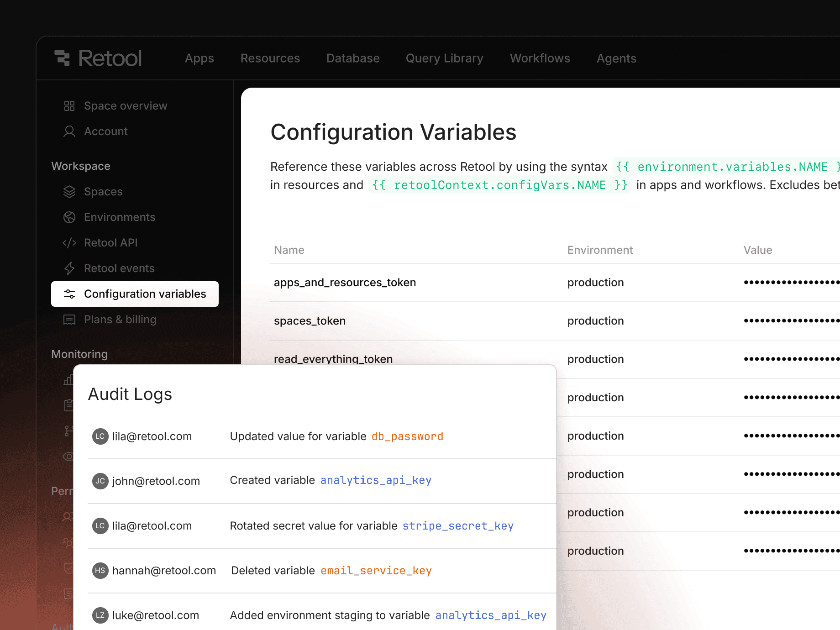The width and height of the screenshot is (840, 630).
Task: Click the Space overview grid icon
Action: (69, 106)
